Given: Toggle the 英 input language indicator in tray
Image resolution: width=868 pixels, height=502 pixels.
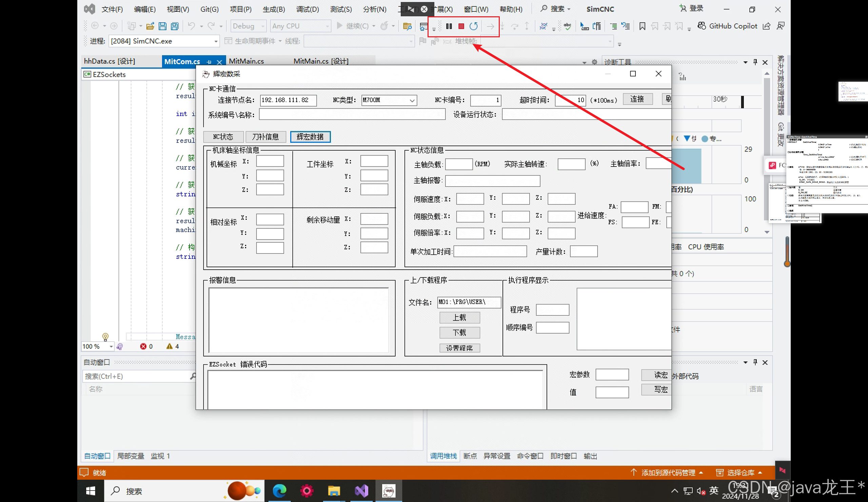Looking at the screenshot, I should point(714,490).
